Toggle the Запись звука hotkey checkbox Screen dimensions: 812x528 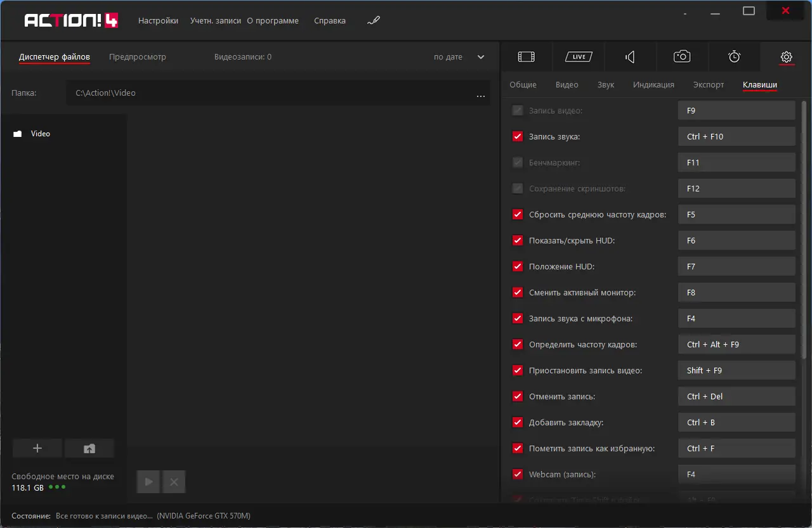click(518, 136)
